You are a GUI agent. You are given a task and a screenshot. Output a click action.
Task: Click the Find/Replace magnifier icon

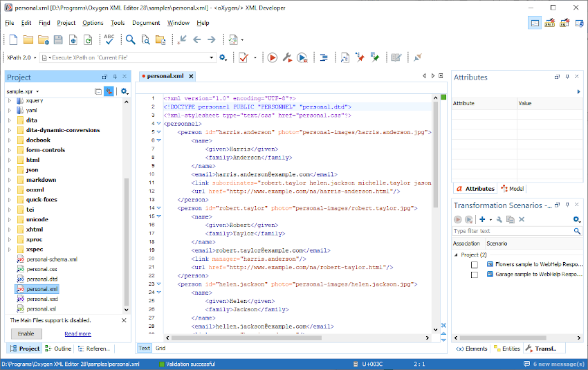[x=129, y=39]
